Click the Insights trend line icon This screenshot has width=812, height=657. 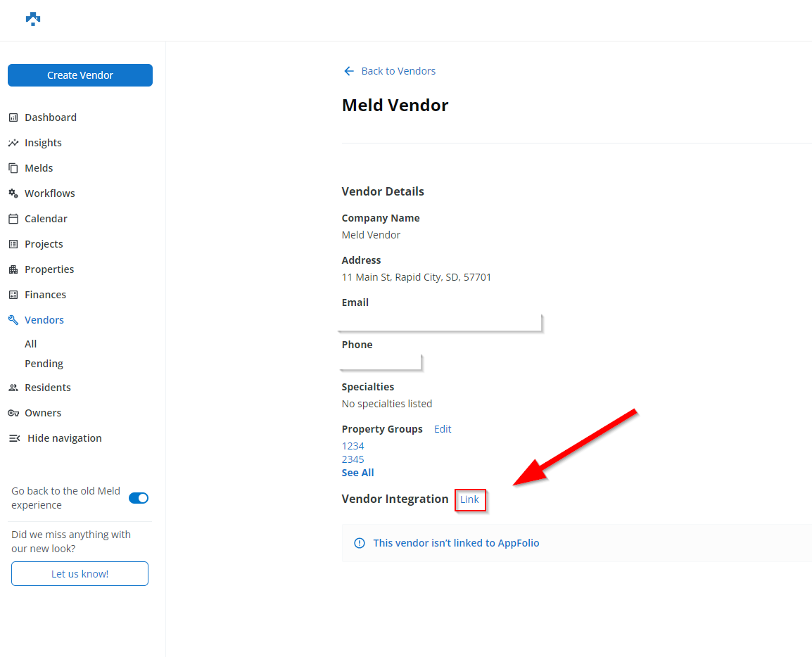(x=13, y=143)
